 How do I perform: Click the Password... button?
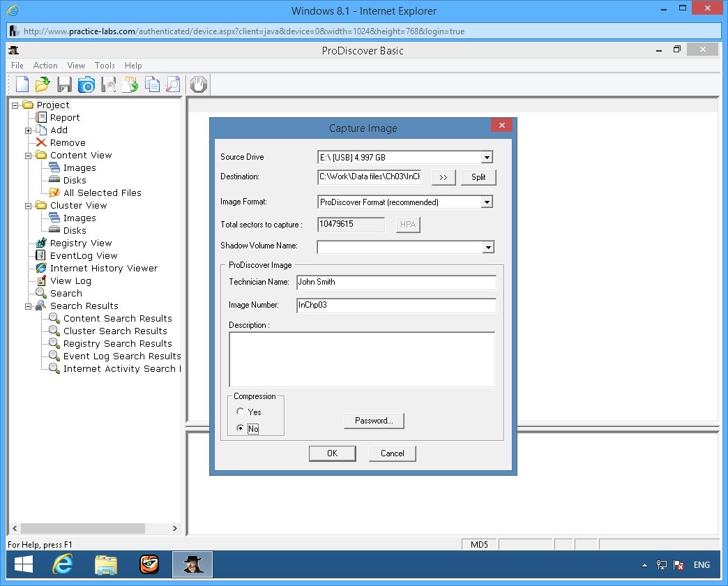tap(374, 421)
